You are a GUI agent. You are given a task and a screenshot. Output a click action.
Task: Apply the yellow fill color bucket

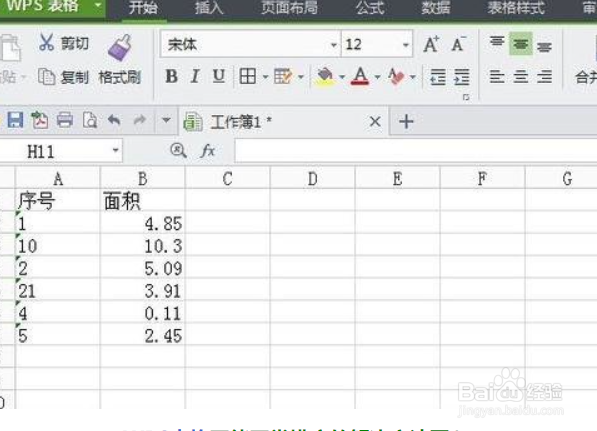(325, 77)
